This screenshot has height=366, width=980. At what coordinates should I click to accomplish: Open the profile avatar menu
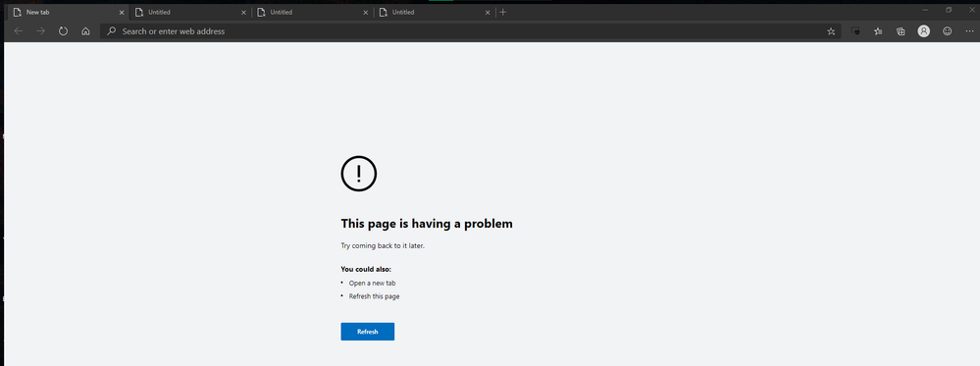coord(924,31)
